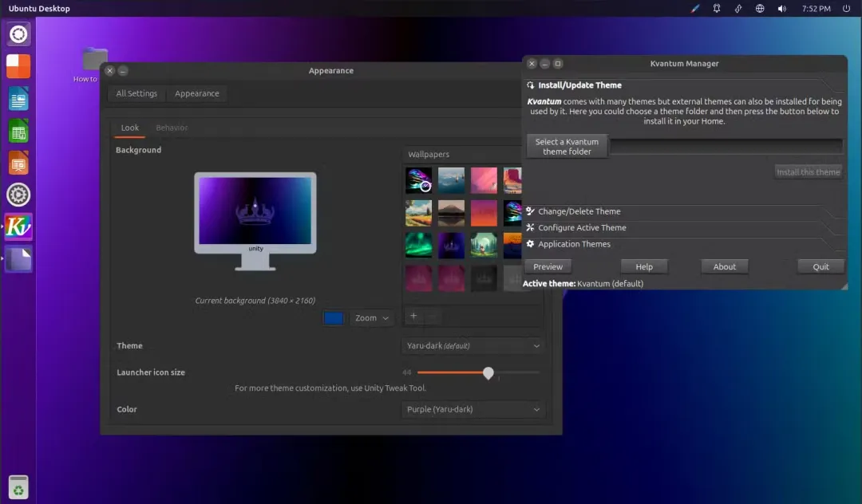
Task: Open the network globe indicator
Action: click(760, 8)
